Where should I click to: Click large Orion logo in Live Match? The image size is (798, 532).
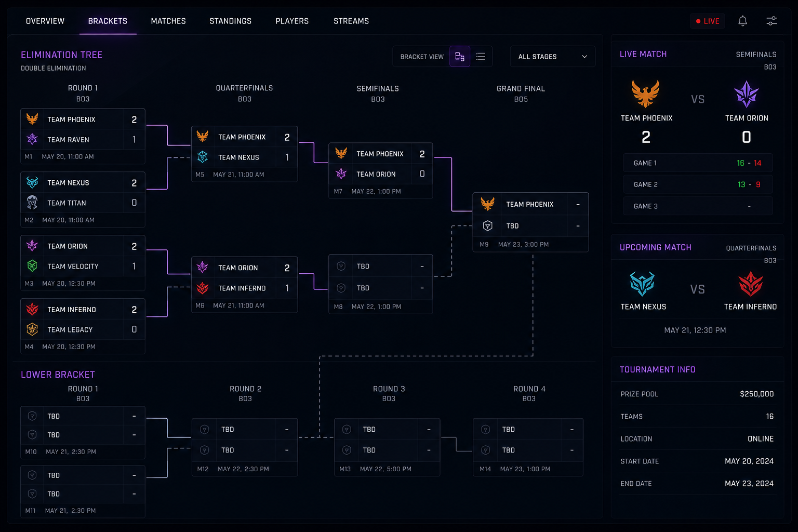click(747, 94)
